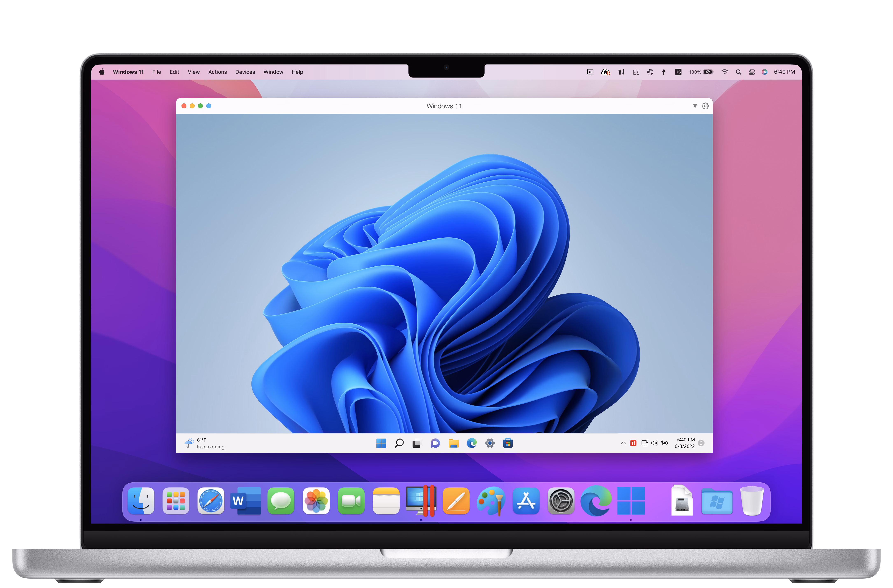Open Notes app in the Dock
The image size is (893, 588).
[386, 501]
